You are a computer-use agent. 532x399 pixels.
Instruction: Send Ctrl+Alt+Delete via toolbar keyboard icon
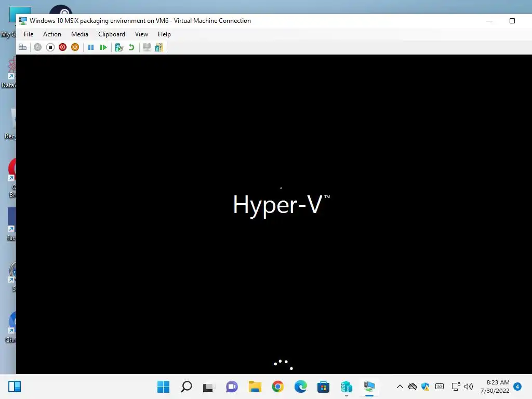pos(23,47)
